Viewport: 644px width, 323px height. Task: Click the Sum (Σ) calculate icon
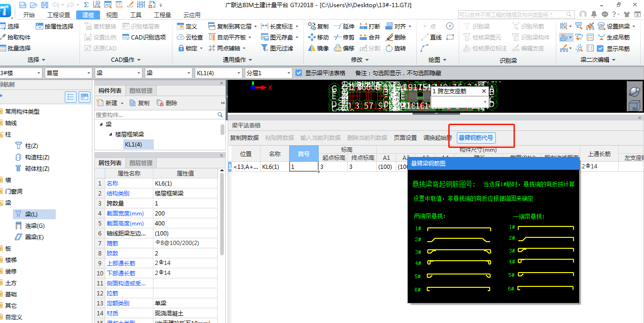[x=86, y=5]
